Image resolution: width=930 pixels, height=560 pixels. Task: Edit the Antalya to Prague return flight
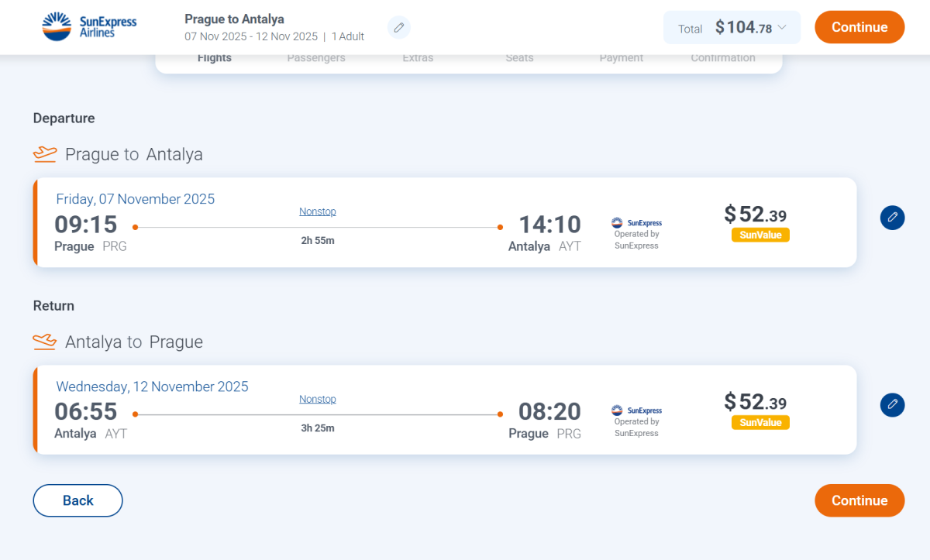click(892, 404)
